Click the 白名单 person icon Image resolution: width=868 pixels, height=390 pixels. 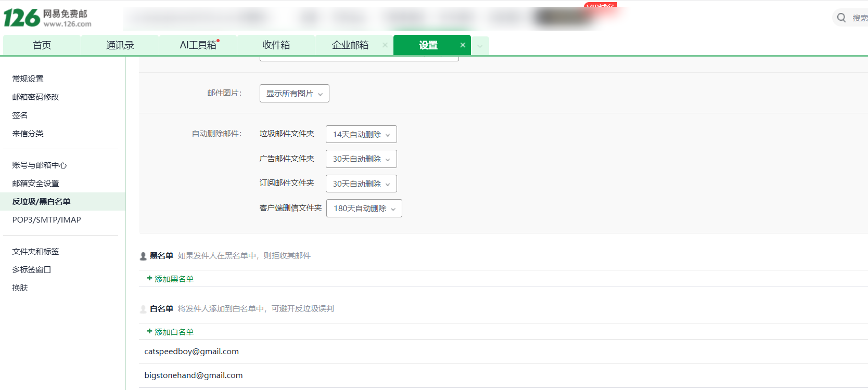pyautogui.click(x=143, y=309)
